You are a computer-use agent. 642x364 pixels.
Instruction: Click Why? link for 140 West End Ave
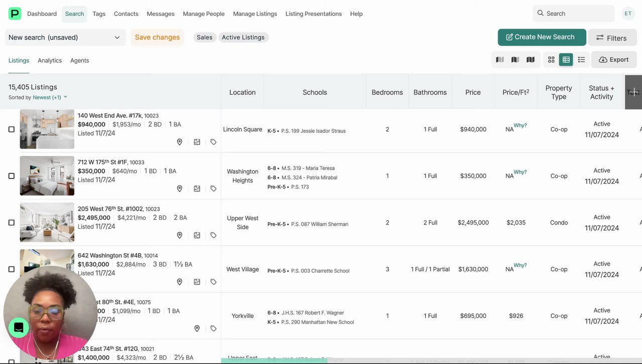coord(520,125)
